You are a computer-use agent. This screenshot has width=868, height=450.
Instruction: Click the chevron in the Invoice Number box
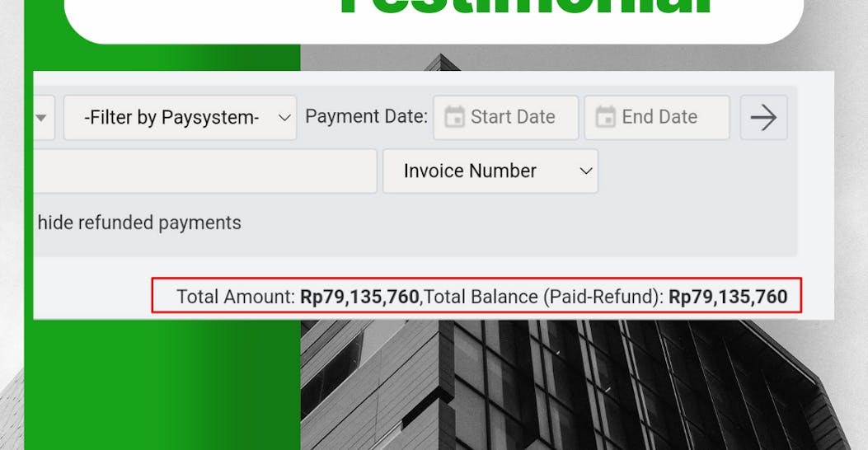point(586,171)
